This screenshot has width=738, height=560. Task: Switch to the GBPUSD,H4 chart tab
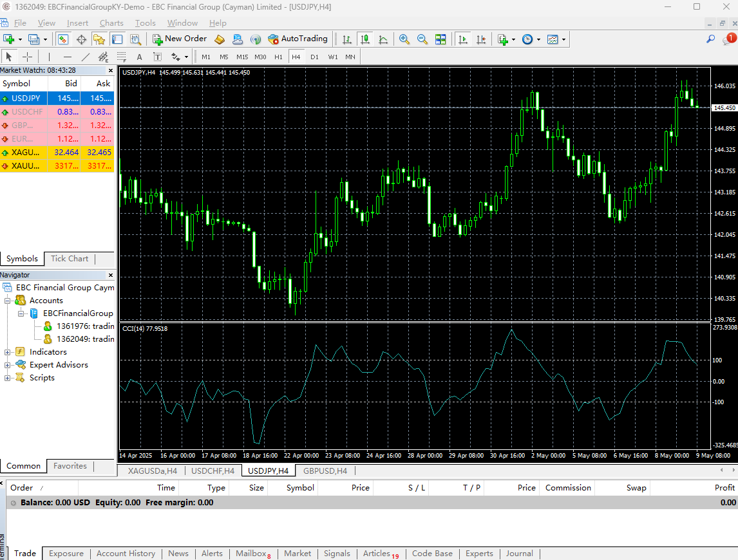(x=325, y=471)
